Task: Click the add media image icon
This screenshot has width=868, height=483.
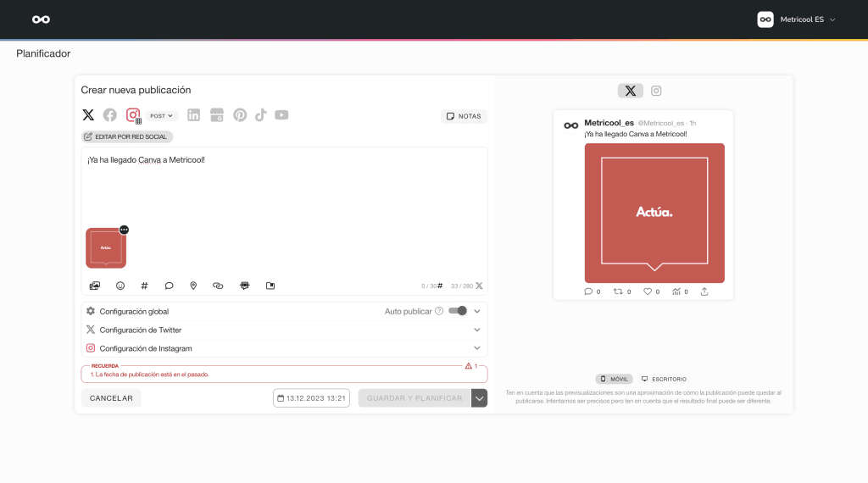Action: click(x=95, y=286)
